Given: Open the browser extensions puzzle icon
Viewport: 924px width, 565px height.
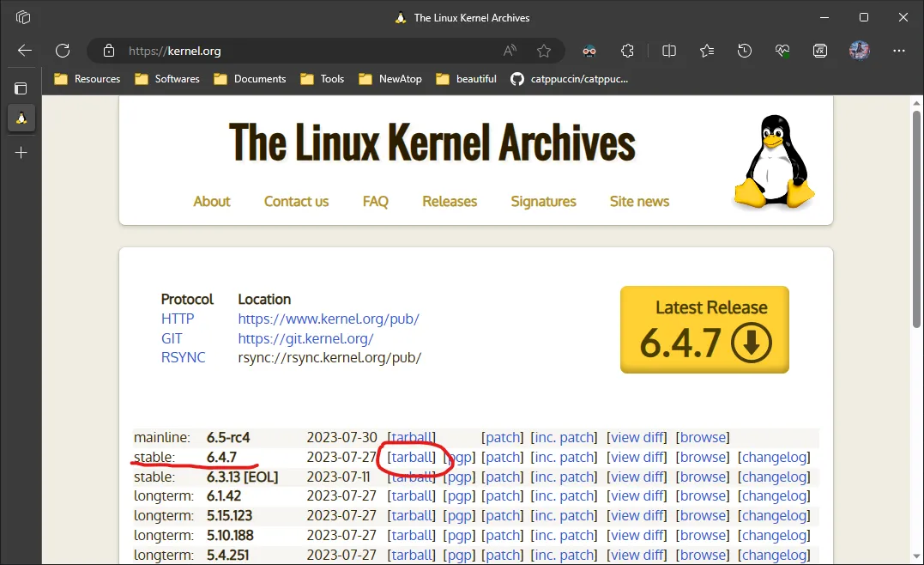Looking at the screenshot, I should tap(627, 51).
